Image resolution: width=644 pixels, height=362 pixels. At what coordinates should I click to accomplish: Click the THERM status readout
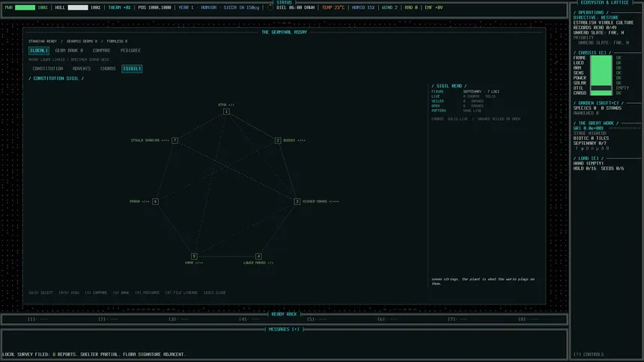pyautogui.click(x=119, y=7)
